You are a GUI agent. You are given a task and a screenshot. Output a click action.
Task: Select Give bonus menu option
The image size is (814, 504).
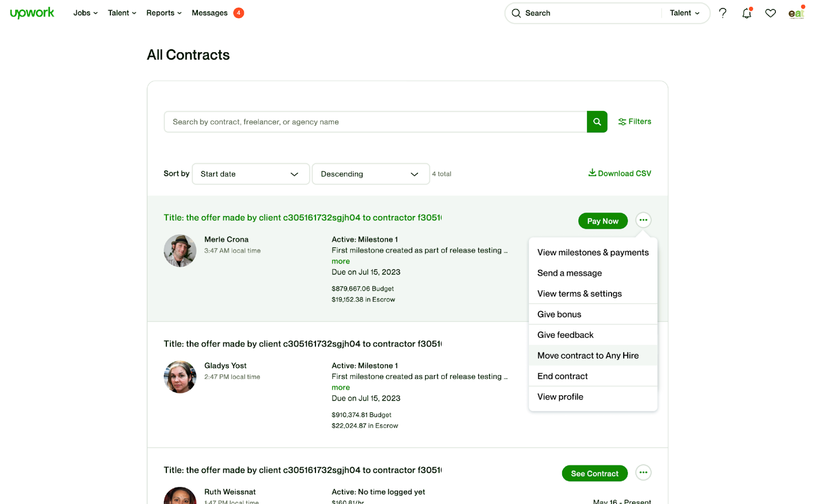pyautogui.click(x=559, y=314)
